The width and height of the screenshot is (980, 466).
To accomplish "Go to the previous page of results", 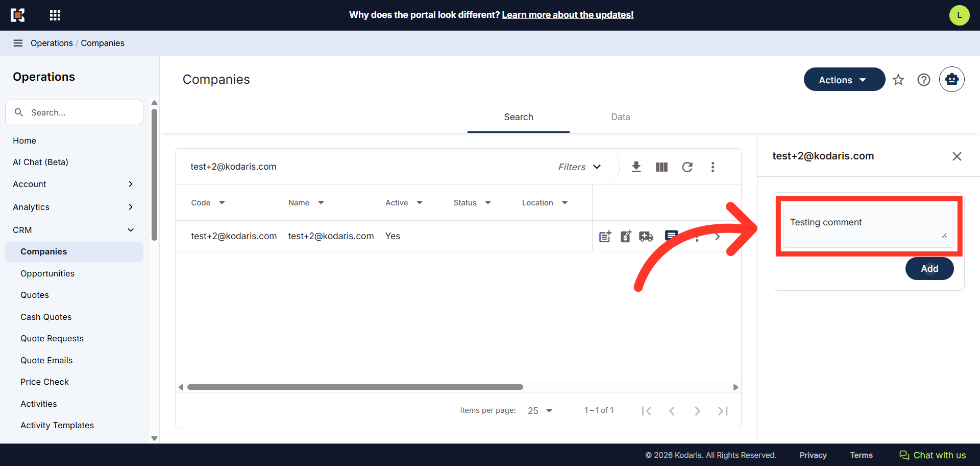I will pyautogui.click(x=672, y=411).
